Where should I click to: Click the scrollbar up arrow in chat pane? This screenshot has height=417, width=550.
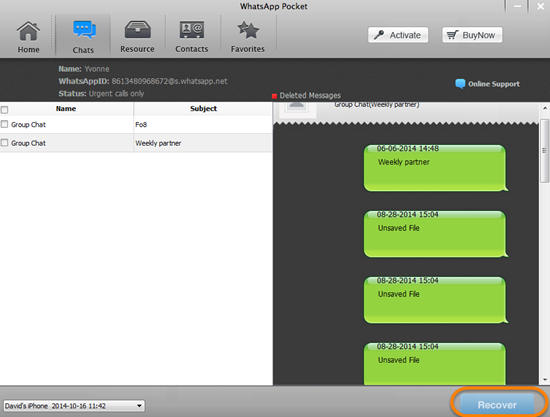[545, 108]
